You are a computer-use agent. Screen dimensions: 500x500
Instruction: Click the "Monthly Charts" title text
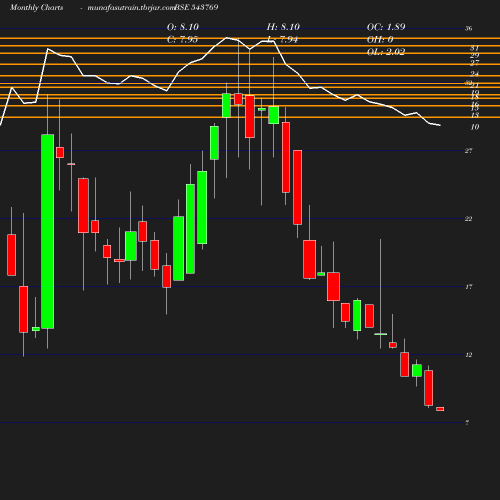tap(37, 7)
